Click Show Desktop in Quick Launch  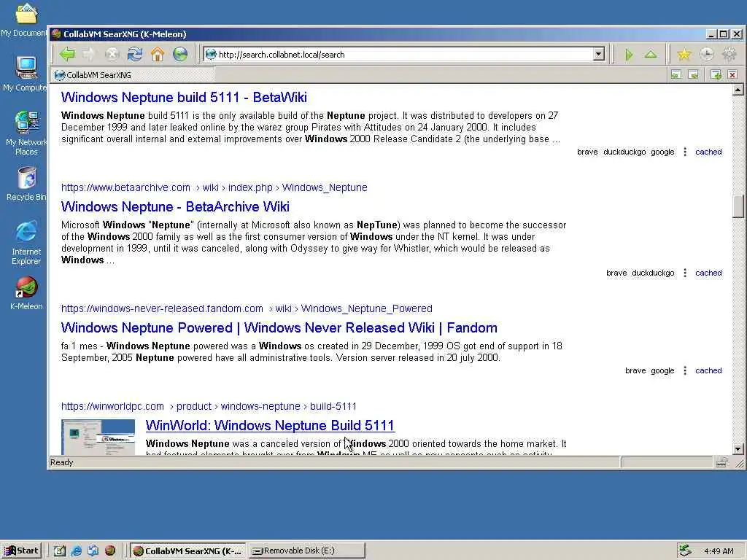tap(59, 551)
